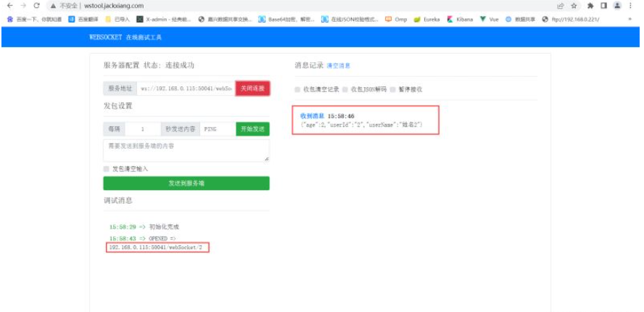Click the share page icon in address bar

click(560, 6)
